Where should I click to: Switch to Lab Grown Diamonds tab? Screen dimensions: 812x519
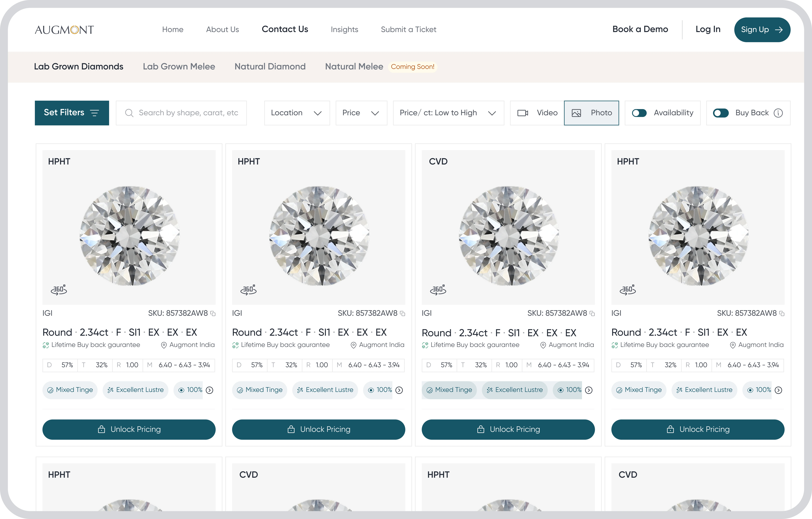pos(79,66)
